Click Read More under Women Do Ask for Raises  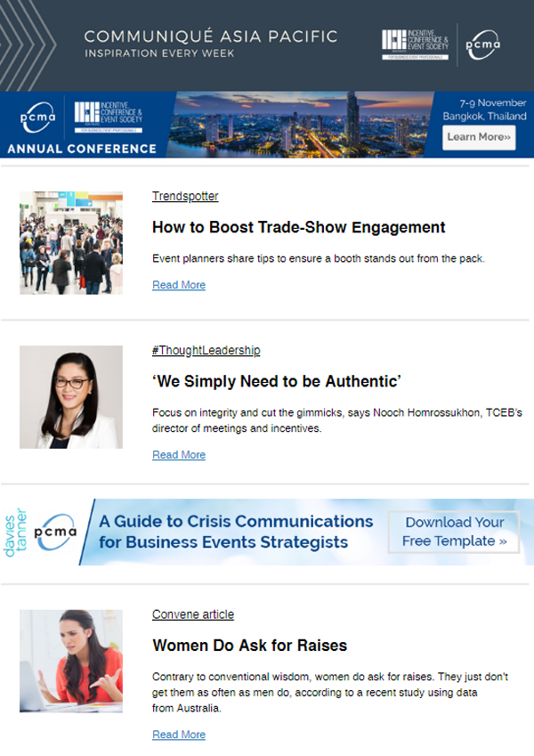coord(179,735)
